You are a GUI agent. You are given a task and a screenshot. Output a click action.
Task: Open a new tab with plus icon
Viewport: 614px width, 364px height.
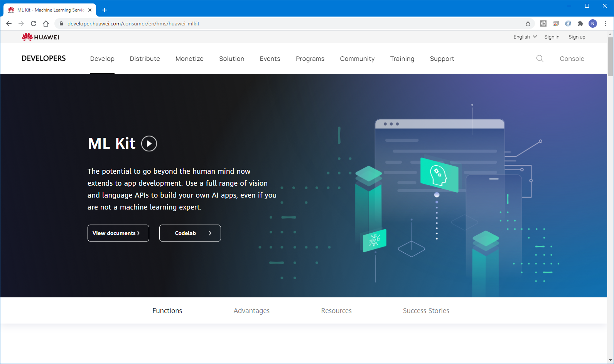click(x=105, y=10)
